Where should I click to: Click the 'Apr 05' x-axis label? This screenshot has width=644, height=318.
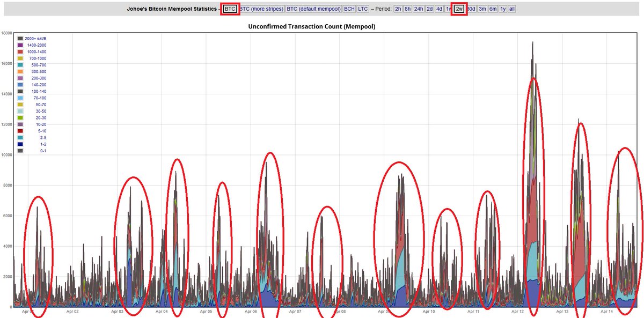click(x=206, y=312)
